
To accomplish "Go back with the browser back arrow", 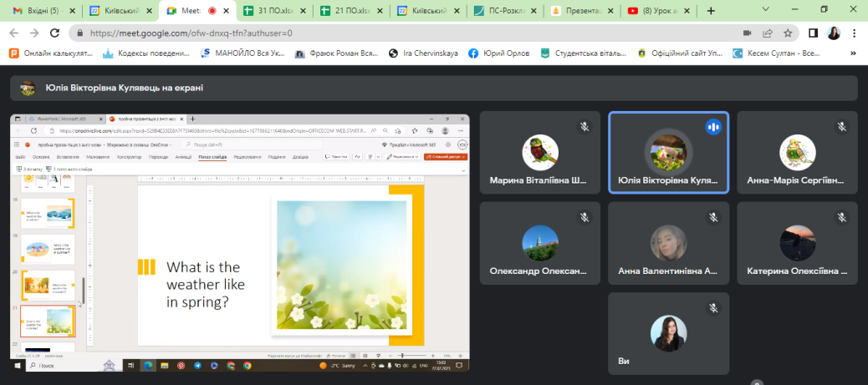I will pos(15,33).
